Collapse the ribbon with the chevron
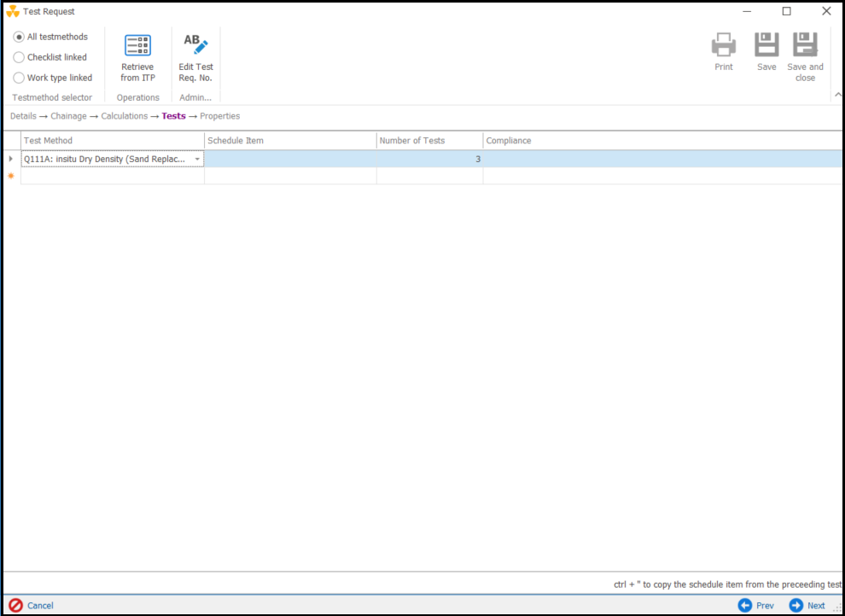 (x=836, y=95)
